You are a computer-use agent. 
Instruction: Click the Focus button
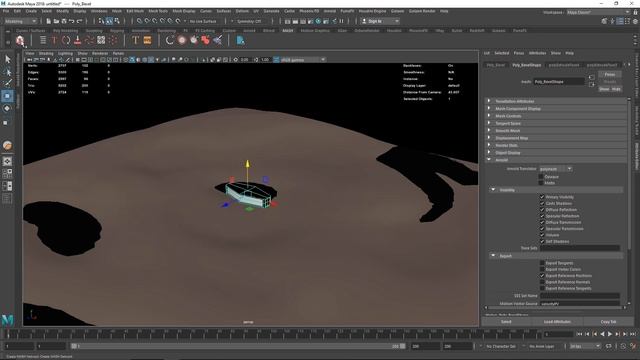pos(610,74)
